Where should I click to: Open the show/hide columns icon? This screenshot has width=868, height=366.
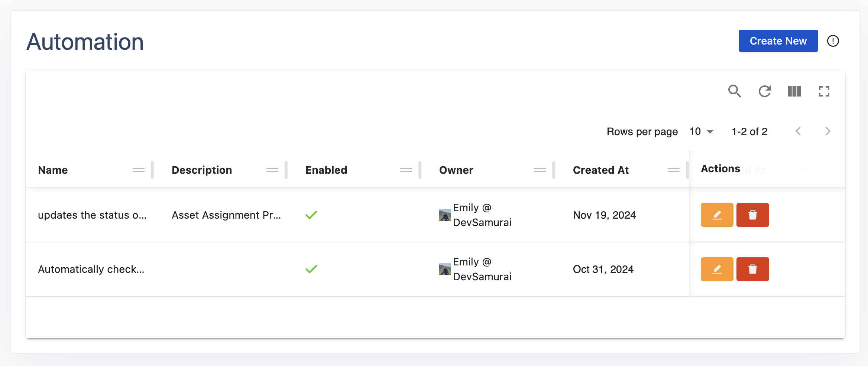[794, 91]
